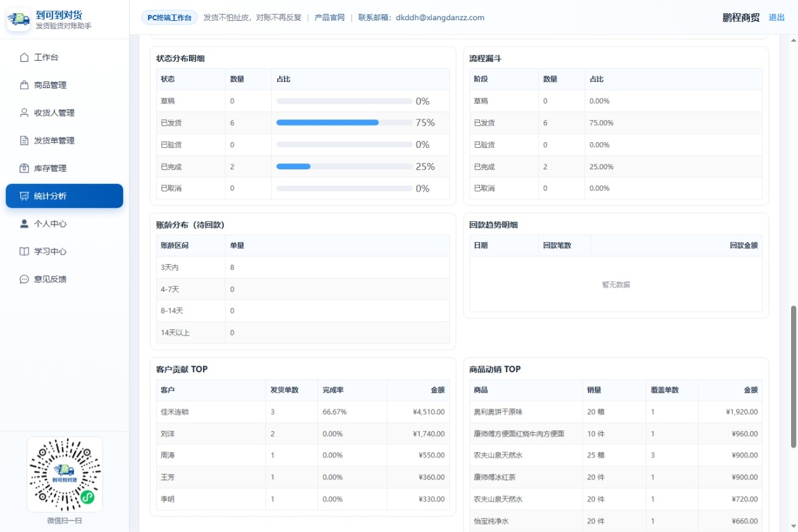Click the amount ¥1,920.00

click(742, 412)
